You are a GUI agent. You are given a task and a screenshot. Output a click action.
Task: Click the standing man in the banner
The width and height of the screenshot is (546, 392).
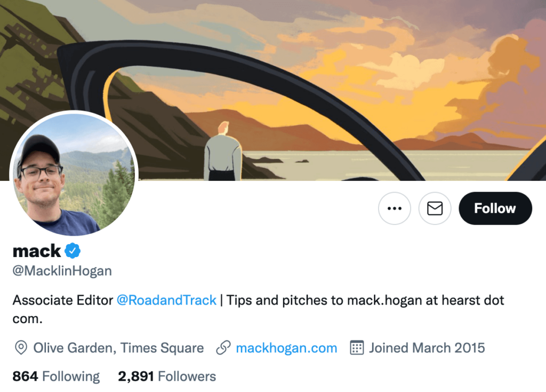tap(222, 152)
